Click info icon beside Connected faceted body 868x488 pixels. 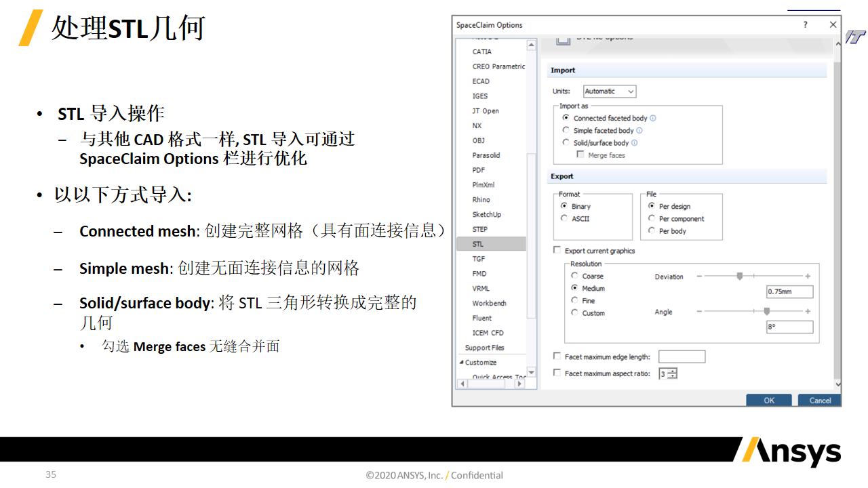pyautogui.click(x=653, y=119)
